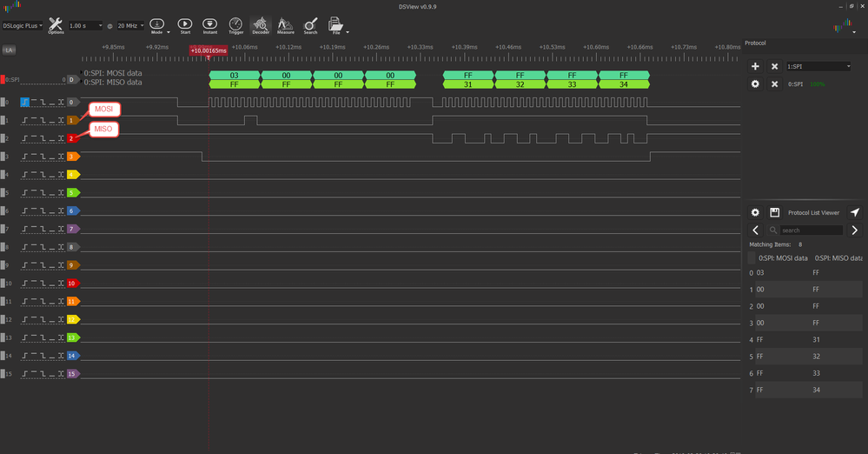This screenshot has height=454, width=868.
Task: Open the Trigger panel
Action: (x=235, y=25)
